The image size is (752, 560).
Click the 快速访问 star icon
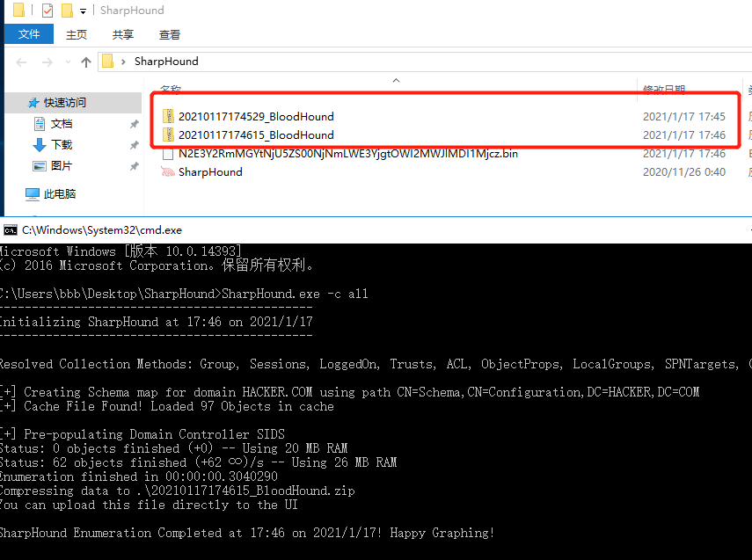33,103
